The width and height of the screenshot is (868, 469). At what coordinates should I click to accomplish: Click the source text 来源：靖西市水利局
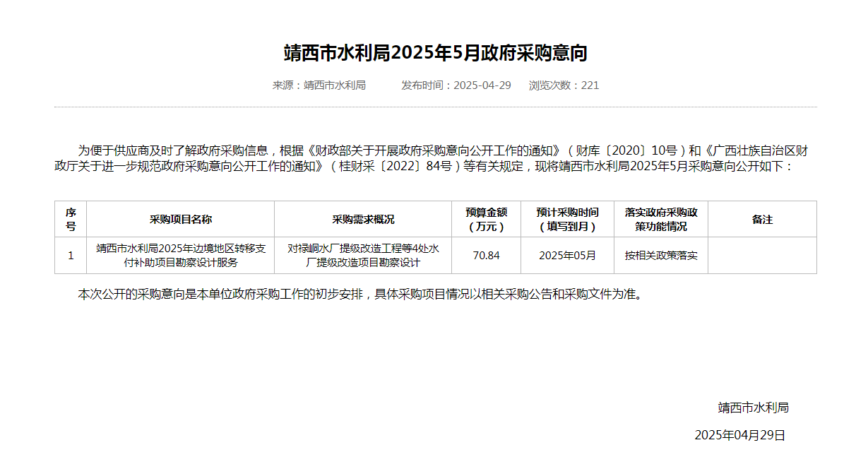click(x=319, y=85)
